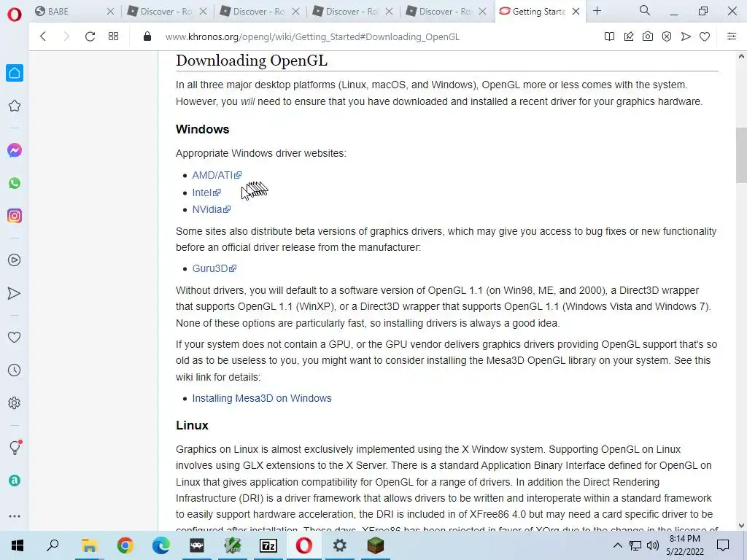The height and width of the screenshot is (560, 747).
Task: Open Bookmarks star in the sidebar
Action: 15,106
